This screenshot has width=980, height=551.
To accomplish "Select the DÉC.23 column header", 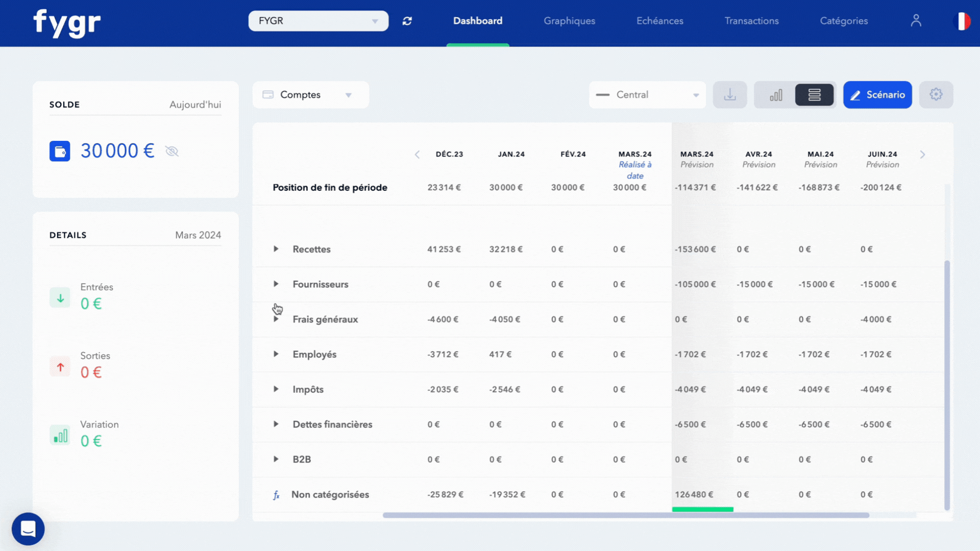I will click(449, 154).
